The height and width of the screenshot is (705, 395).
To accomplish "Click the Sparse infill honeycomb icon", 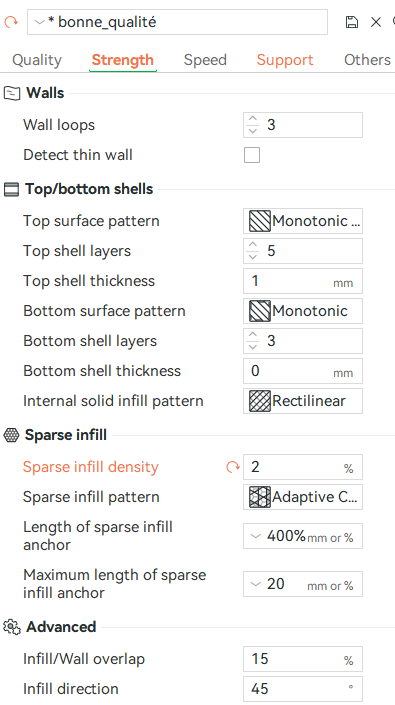I will click(x=11, y=435).
